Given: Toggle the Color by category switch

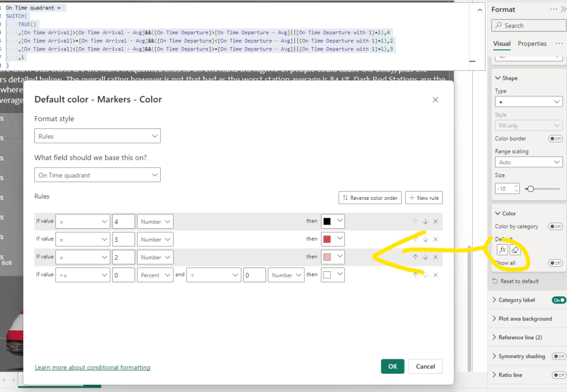Looking at the screenshot, I should 555,226.
